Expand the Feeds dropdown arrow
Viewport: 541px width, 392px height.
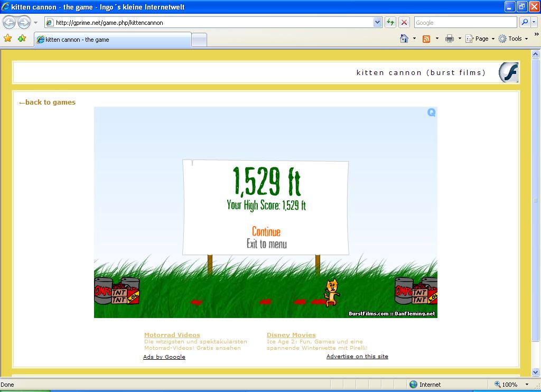[x=437, y=39]
